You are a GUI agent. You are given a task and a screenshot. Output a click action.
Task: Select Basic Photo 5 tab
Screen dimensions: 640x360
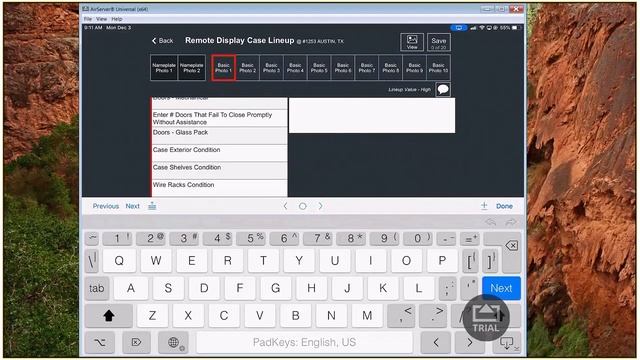point(319,68)
